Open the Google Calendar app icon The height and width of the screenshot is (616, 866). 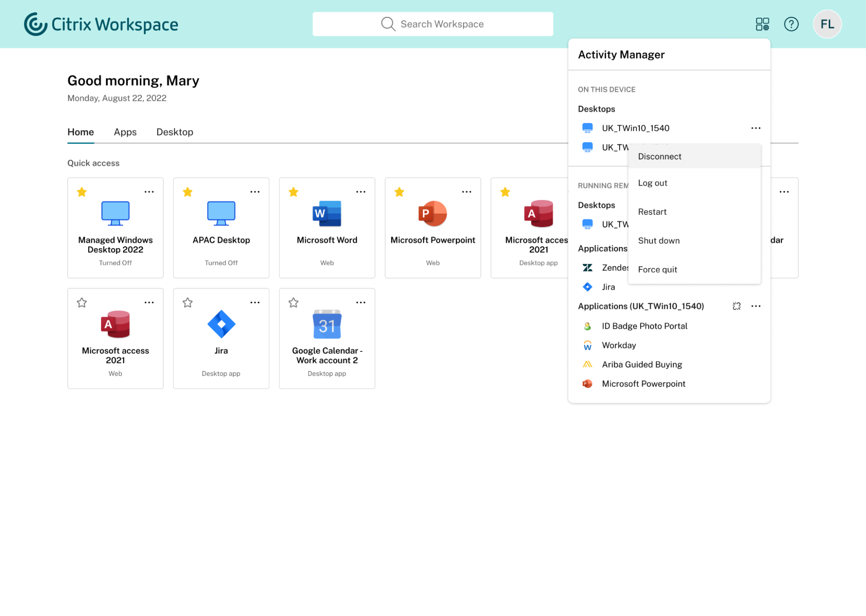pyautogui.click(x=327, y=324)
